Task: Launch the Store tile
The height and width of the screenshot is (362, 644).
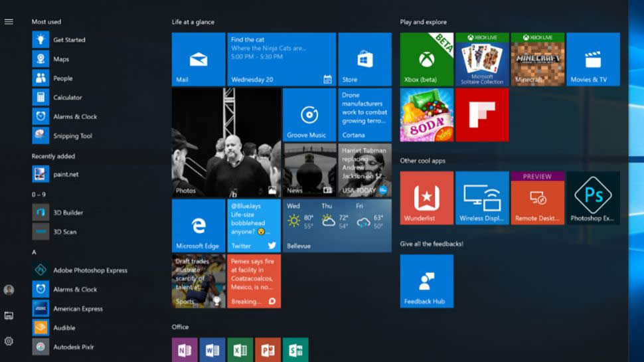Action: pos(364,59)
